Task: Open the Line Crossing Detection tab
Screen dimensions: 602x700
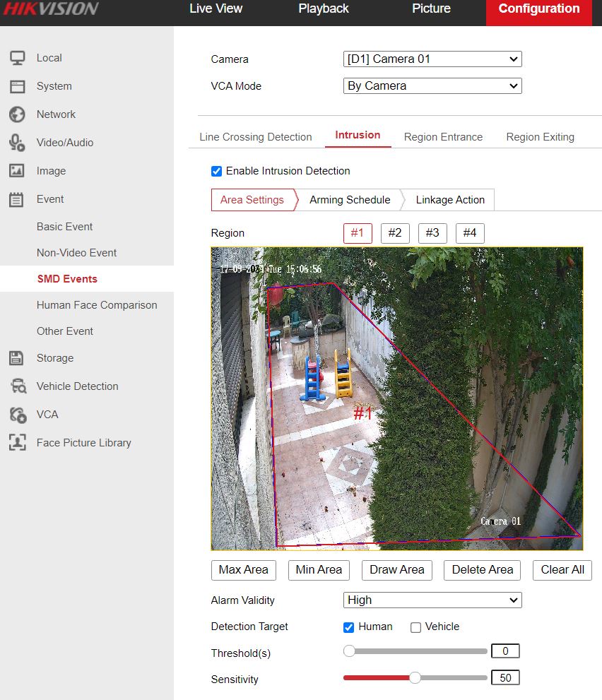Action: [255, 137]
